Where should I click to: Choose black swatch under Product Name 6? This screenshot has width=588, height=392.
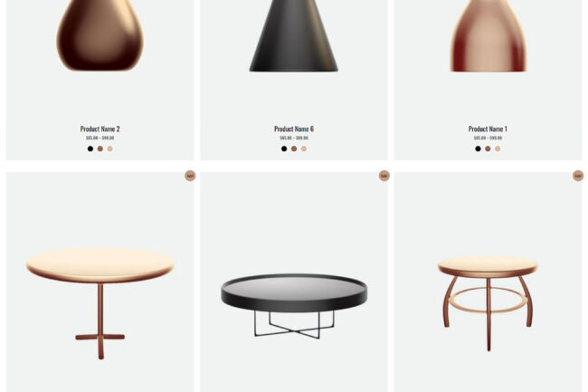284,148
